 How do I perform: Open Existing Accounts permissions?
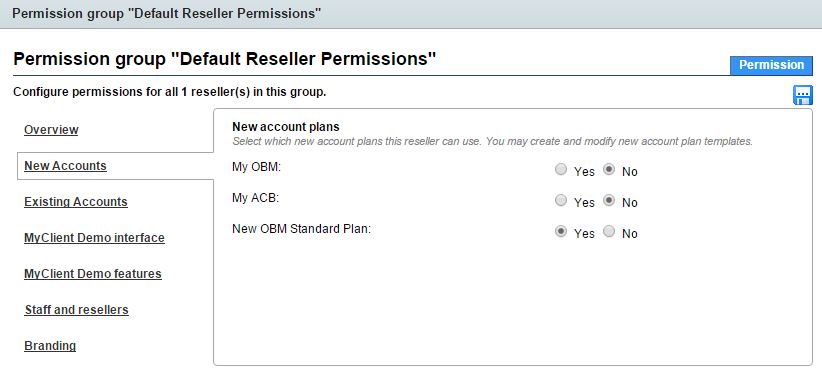point(76,202)
